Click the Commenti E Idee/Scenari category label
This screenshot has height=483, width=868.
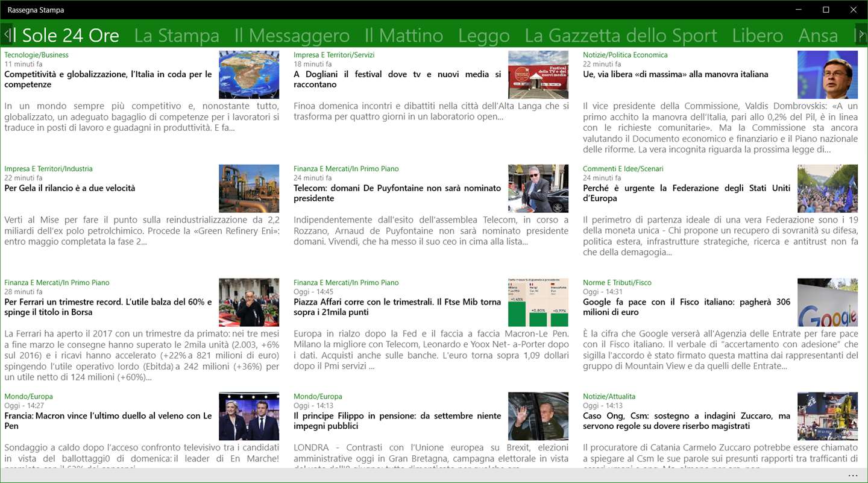click(623, 169)
